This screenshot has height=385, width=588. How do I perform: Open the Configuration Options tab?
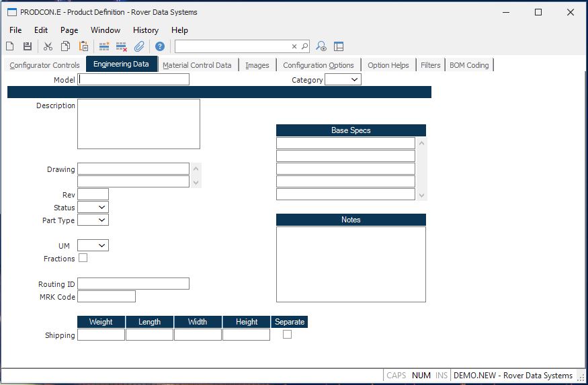[318, 65]
